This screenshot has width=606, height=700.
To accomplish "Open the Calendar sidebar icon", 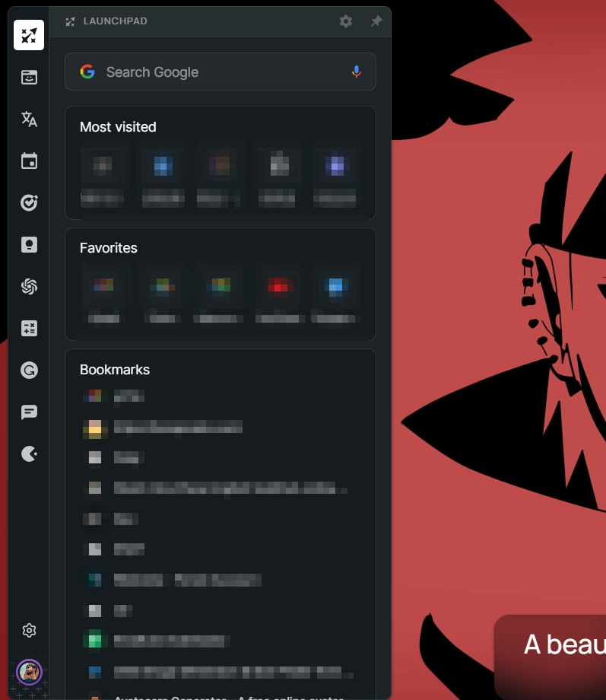I will 29,161.
